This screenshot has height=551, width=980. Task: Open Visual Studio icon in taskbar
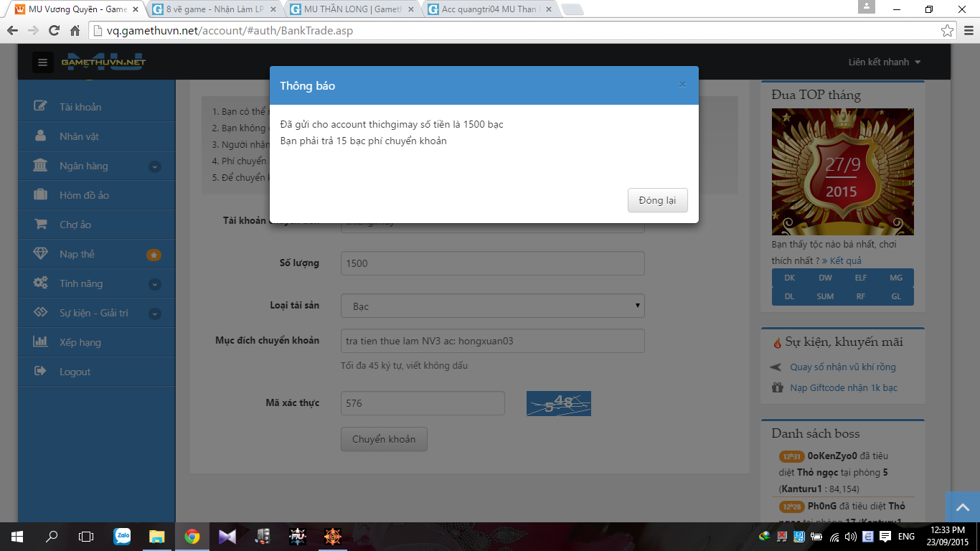[227, 536]
